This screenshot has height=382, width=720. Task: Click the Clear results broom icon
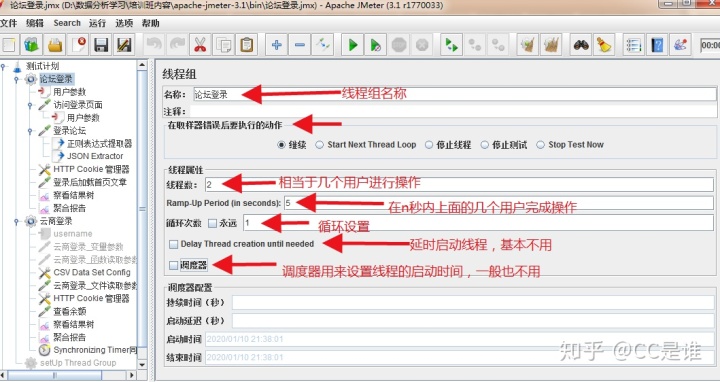click(x=528, y=45)
